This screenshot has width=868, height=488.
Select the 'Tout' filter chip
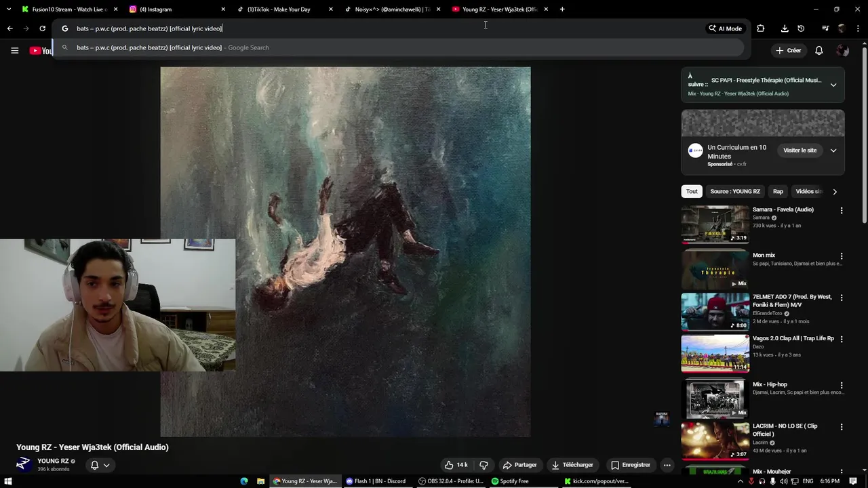coord(692,191)
